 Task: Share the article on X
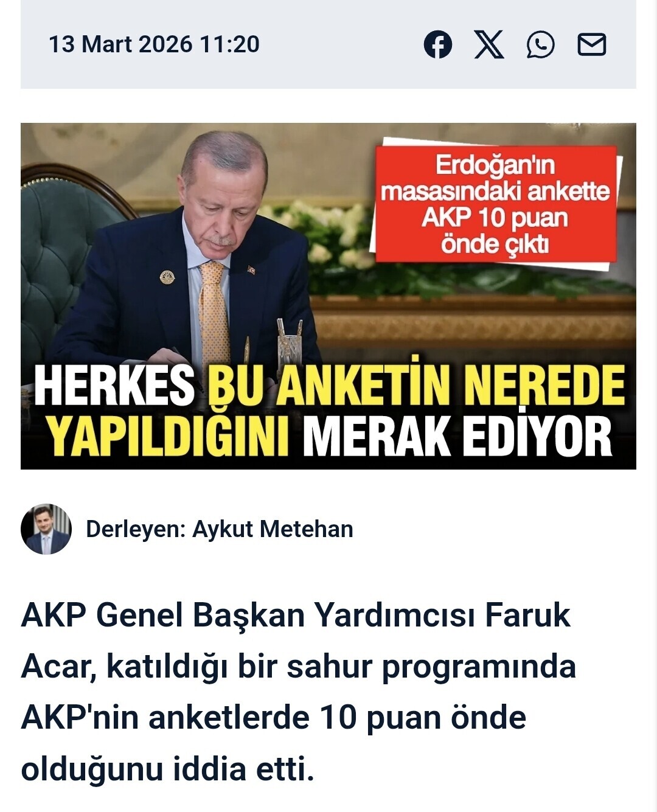489,44
